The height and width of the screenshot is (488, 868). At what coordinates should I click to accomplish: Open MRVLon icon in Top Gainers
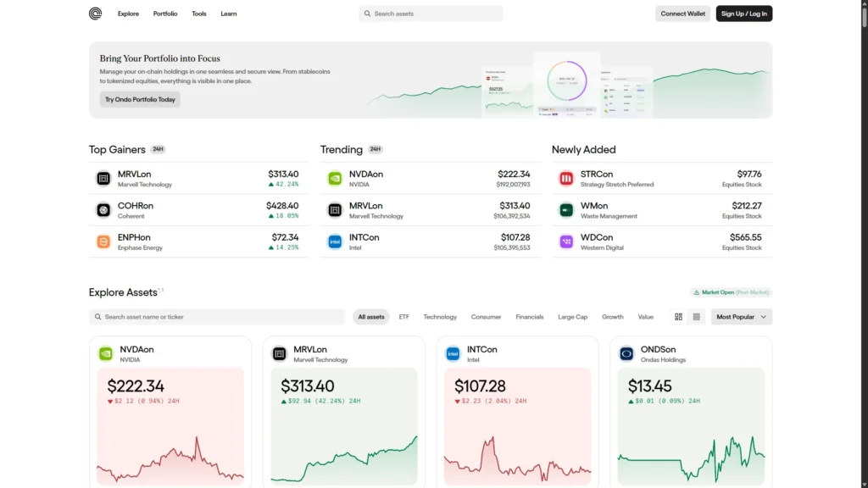point(103,179)
